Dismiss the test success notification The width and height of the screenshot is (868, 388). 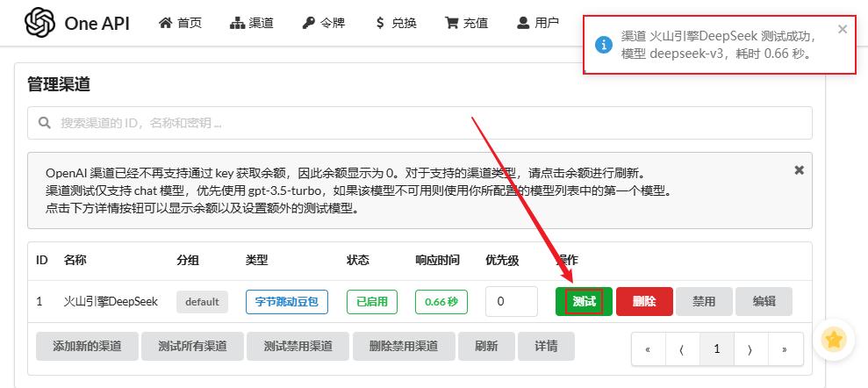[x=843, y=29]
